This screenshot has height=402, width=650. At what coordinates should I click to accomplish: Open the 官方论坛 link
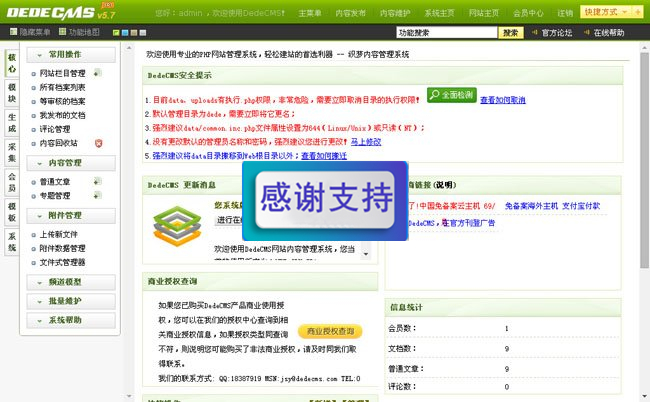pos(556,32)
